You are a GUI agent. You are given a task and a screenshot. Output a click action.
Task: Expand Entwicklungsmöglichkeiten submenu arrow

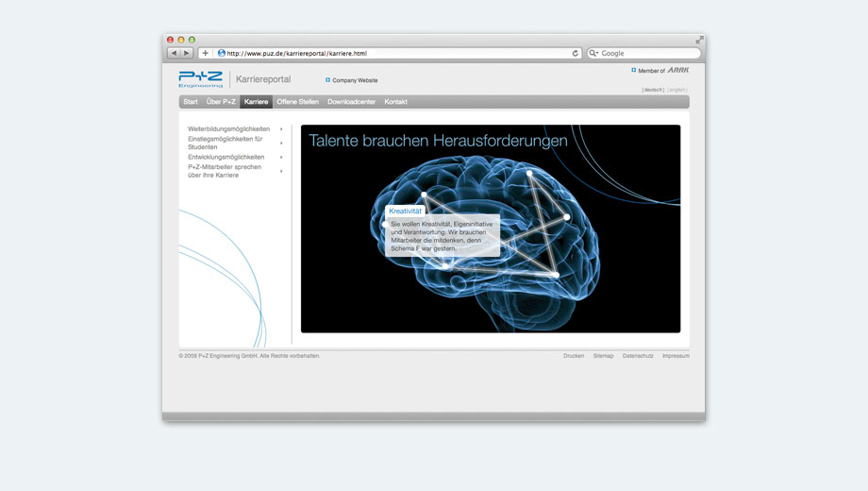coord(281,157)
